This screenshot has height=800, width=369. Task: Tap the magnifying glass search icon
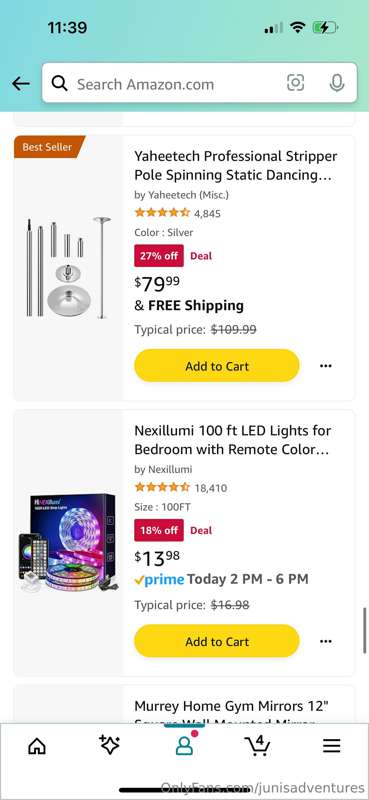pos(60,83)
